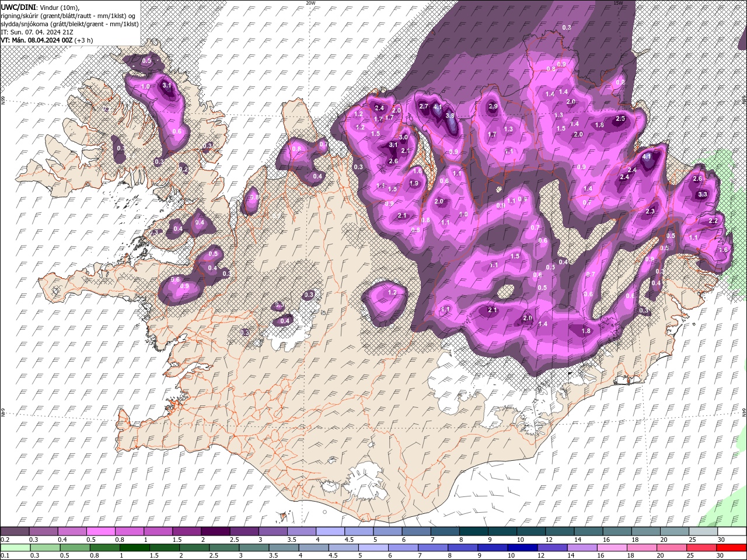Select the bottom-row legend swatch between 0.5 and 0.8
Viewport: 747px width, 560px height.
pos(75,547)
